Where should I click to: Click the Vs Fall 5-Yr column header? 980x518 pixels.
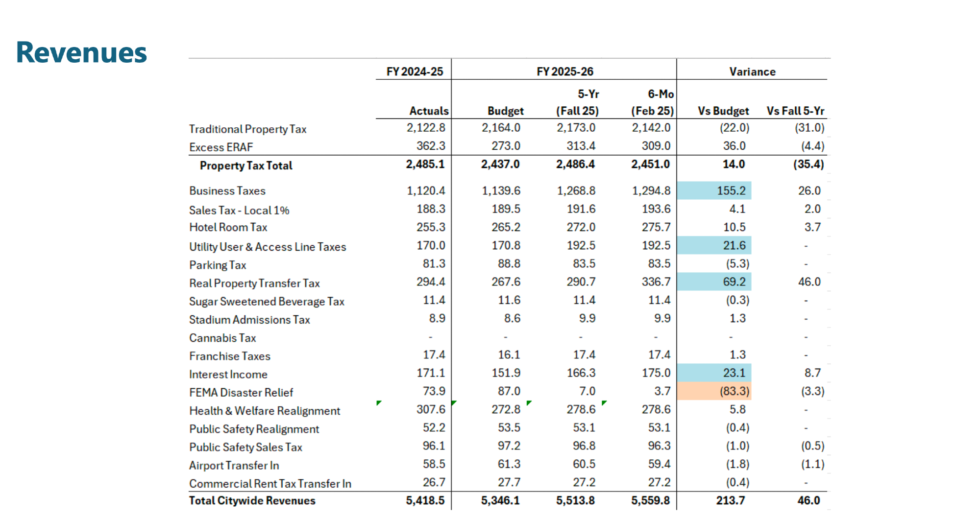[x=795, y=111]
